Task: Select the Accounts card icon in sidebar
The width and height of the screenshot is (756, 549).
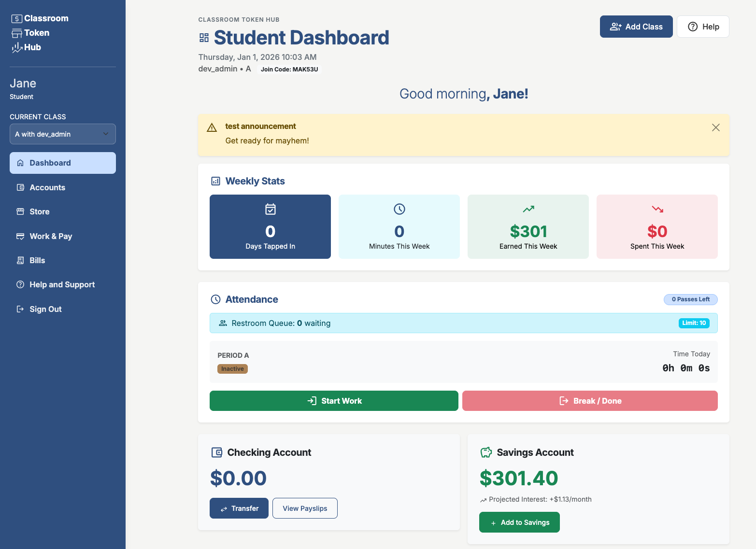Action: click(20, 187)
